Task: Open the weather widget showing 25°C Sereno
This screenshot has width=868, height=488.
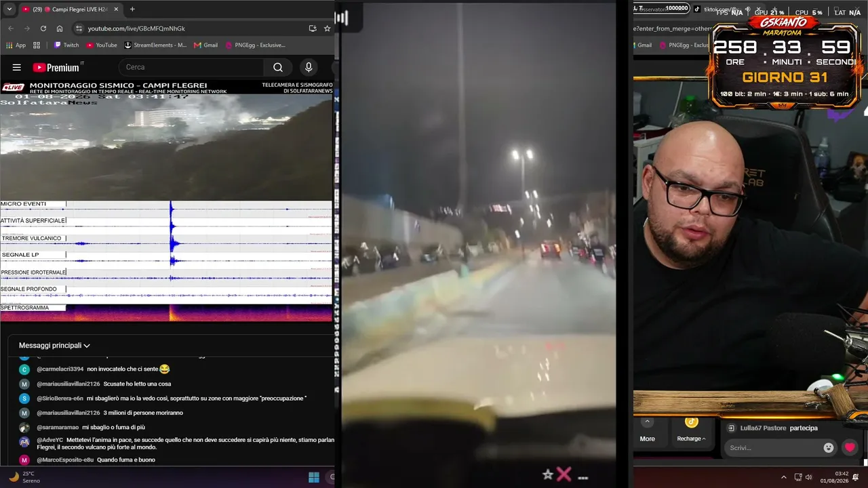Action: click(24, 477)
